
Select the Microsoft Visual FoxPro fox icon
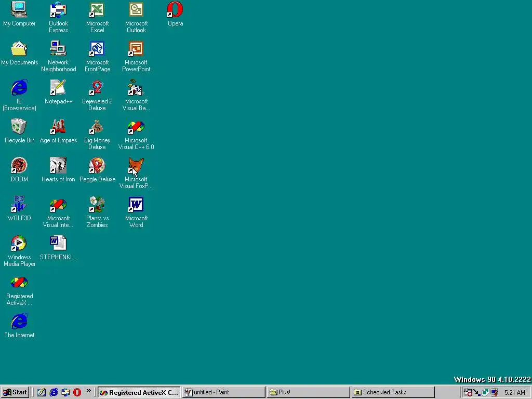(x=136, y=166)
